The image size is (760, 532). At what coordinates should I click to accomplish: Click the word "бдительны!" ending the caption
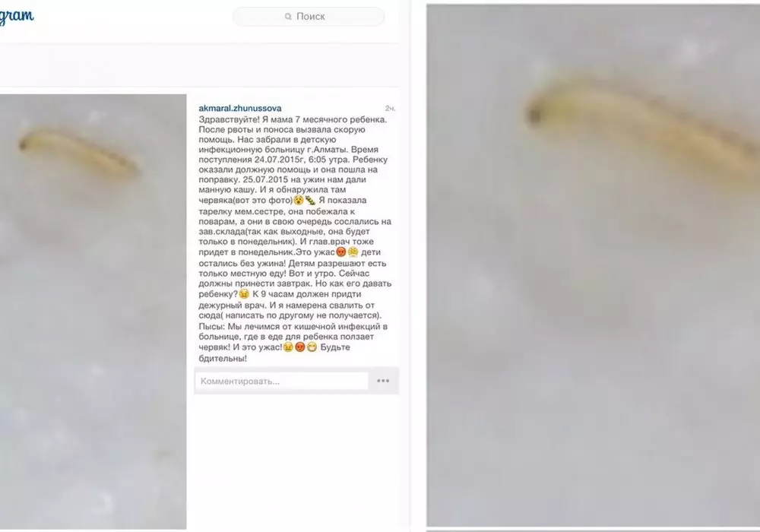223,359
